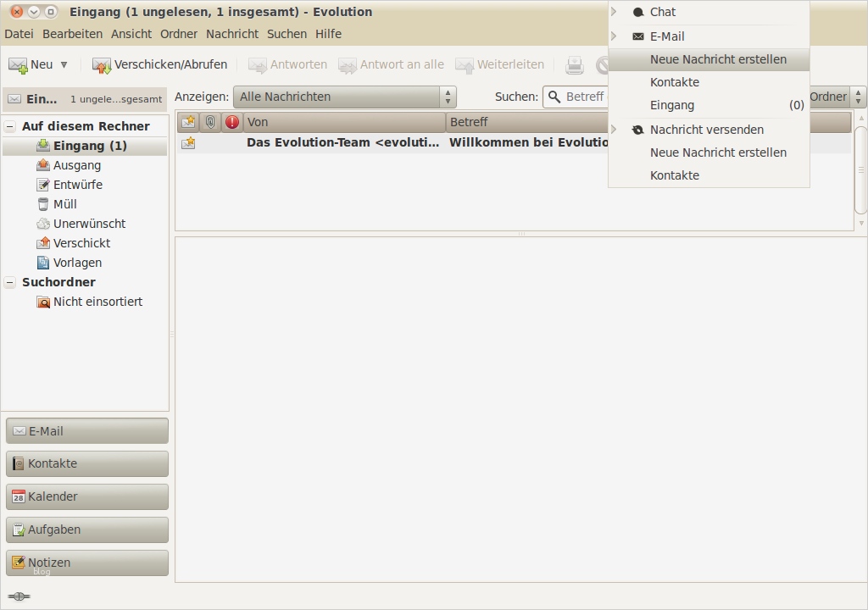Image resolution: width=868 pixels, height=610 pixels.
Task: Switch to the Kontakte view button
Action: (87, 464)
